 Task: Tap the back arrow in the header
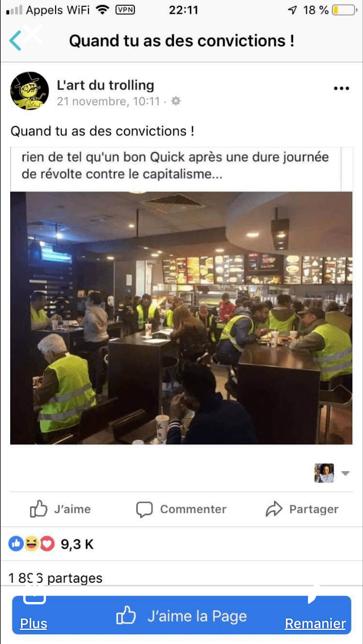pyautogui.click(x=15, y=41)
